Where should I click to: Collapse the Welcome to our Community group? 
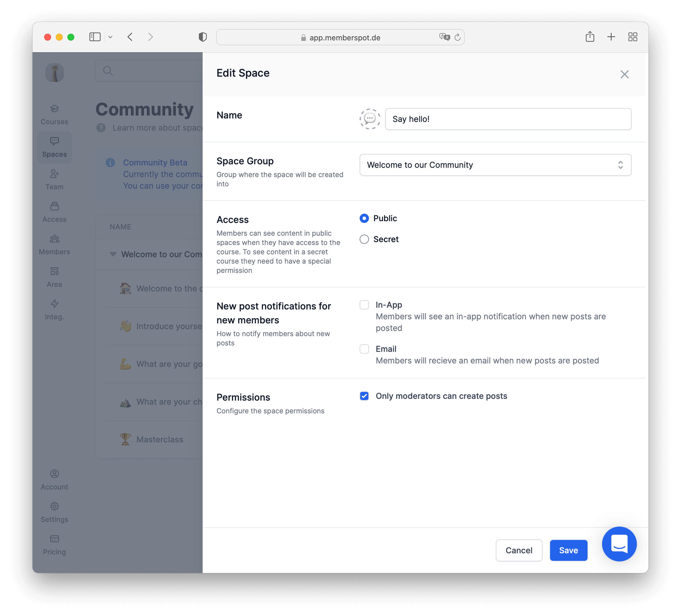coord(113,254)
